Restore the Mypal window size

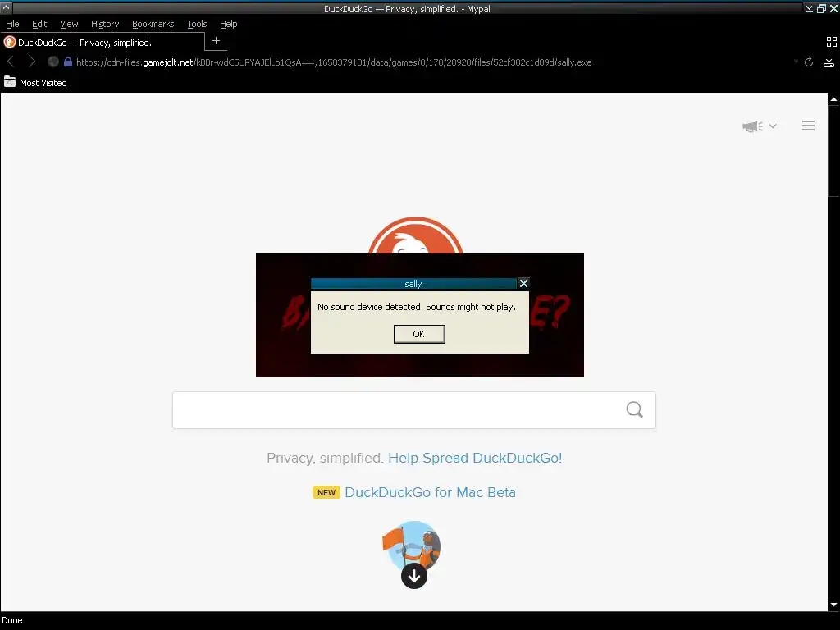click(x=821, y=8)
